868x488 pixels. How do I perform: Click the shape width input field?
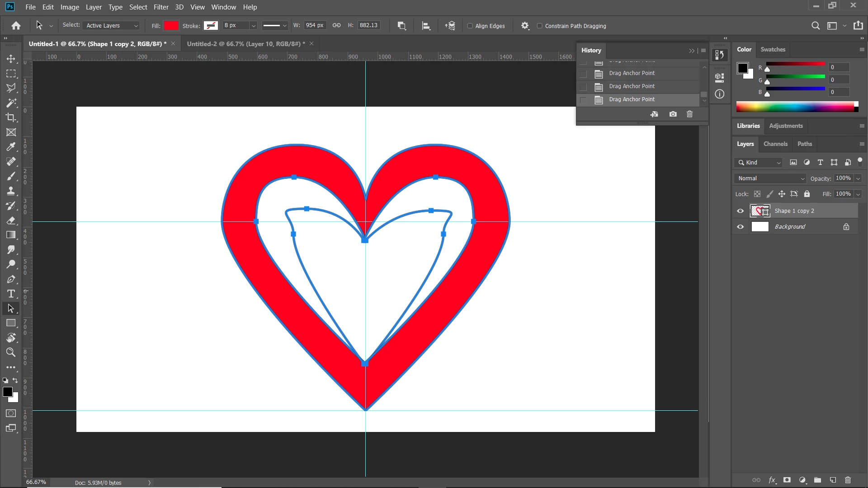[314, 25]
